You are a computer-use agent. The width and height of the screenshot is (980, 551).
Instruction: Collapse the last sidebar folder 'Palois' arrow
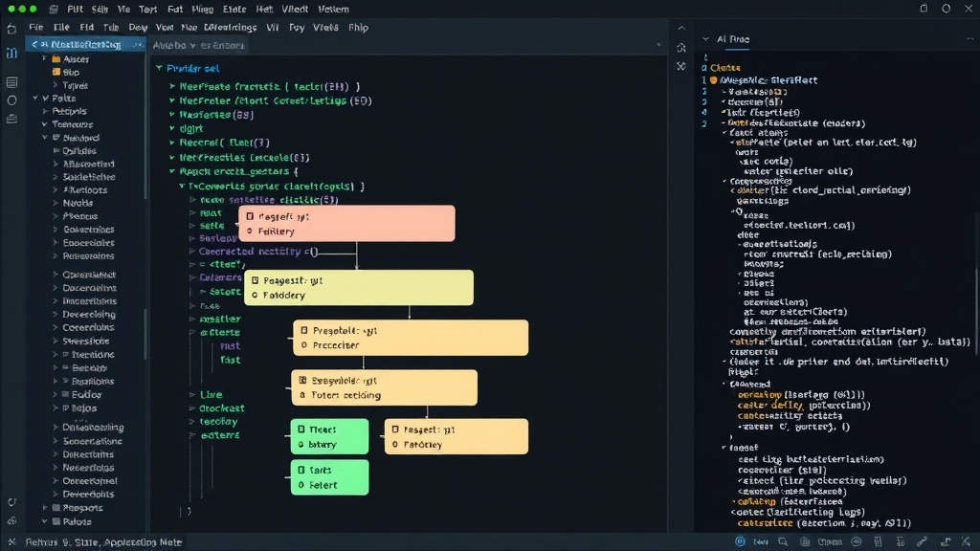45,521
